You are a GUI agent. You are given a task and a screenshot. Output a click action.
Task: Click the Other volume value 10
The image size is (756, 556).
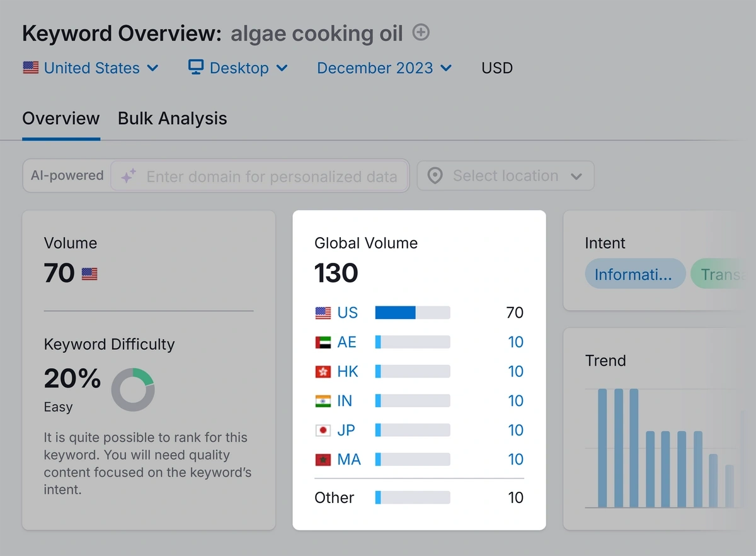pyautogui.click(x=516, y=498)
